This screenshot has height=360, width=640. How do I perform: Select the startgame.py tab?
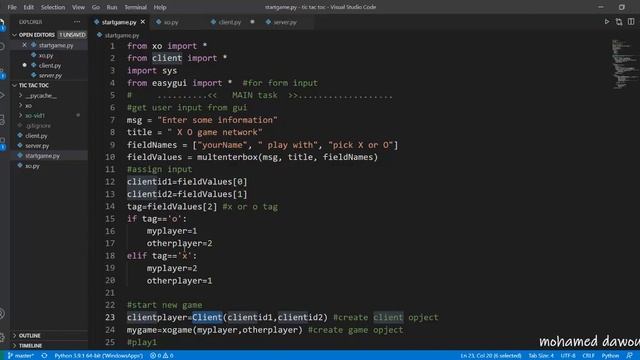[x=118, y=22]
